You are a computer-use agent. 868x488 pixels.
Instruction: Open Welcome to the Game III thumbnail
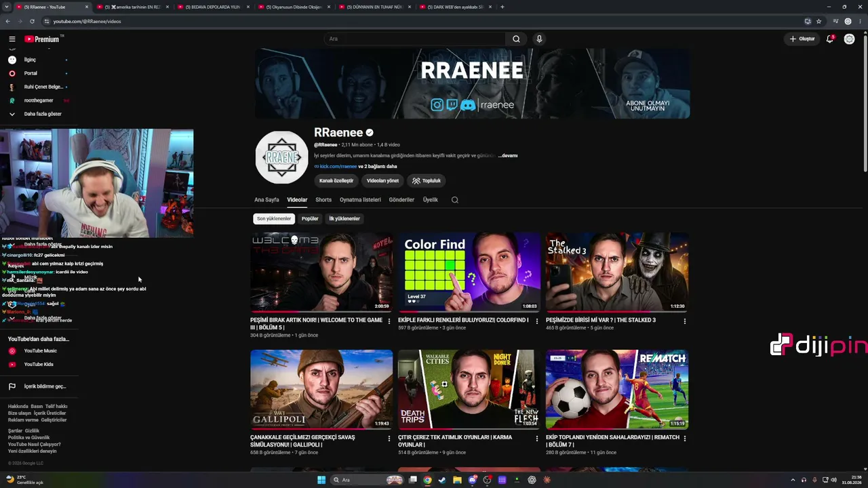pos(321,272)
